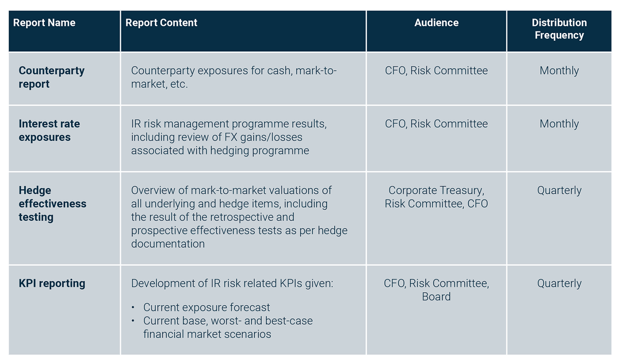This screenshot has height=364, width=619.
Task: Select Monthly in the Interest rate exposures row
Action: pos(559,124)
